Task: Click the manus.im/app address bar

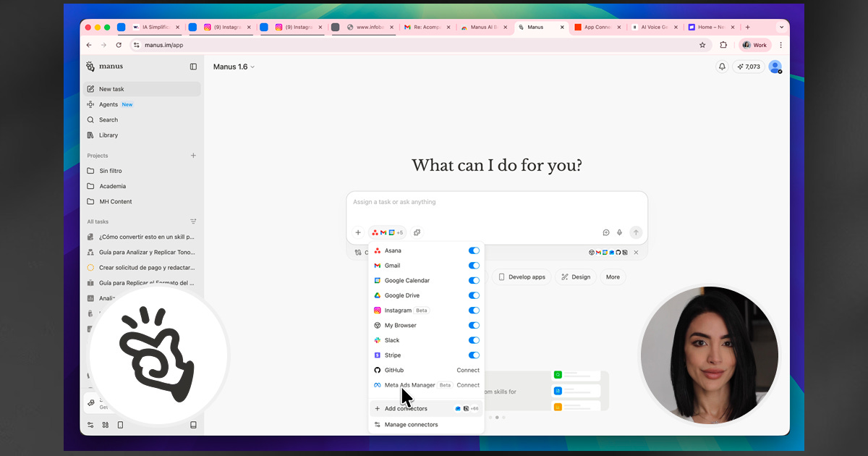Action: click(x=412, y=45)
